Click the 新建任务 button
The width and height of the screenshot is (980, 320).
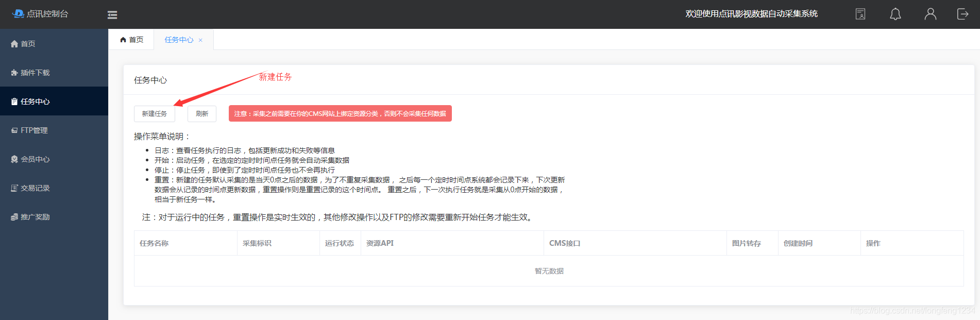tap(154, 114)
